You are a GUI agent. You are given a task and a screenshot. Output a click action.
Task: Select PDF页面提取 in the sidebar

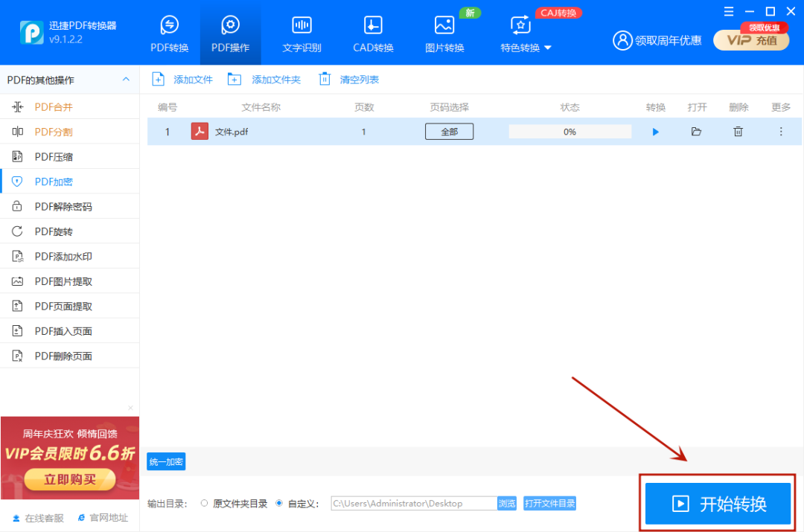point(70,306)
